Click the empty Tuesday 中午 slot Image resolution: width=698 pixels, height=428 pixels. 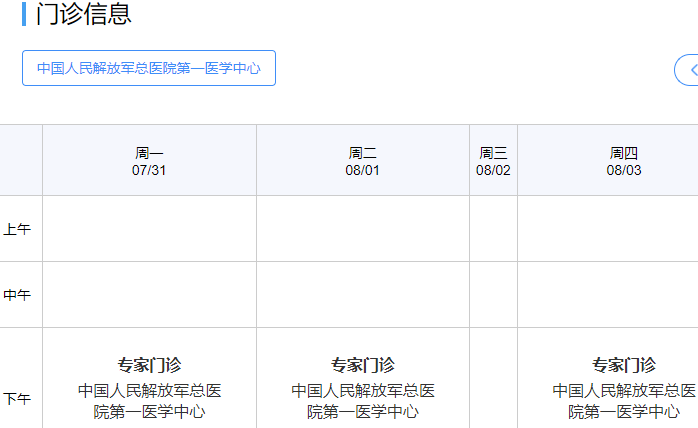[363, 295]
